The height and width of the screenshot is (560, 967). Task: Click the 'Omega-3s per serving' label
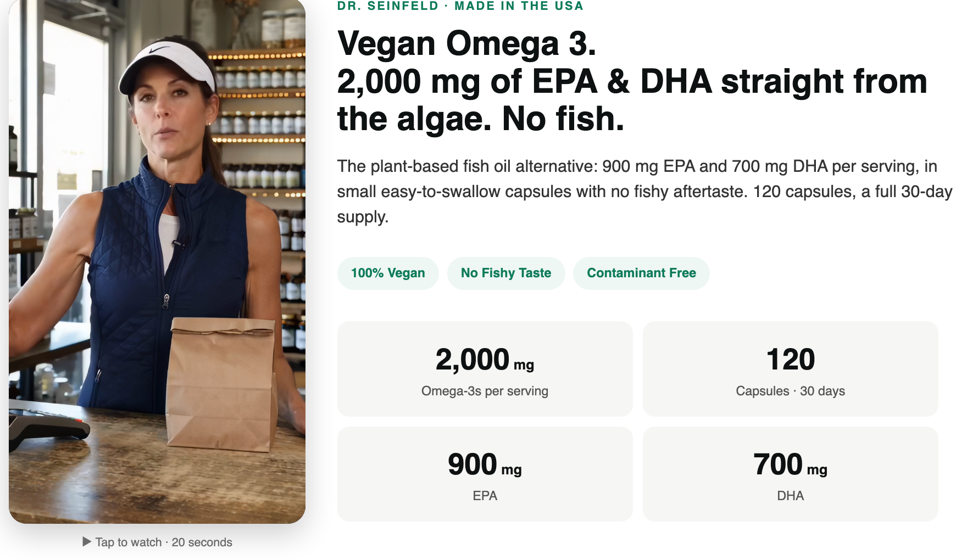pyautogui.click(x=485, y=391)
